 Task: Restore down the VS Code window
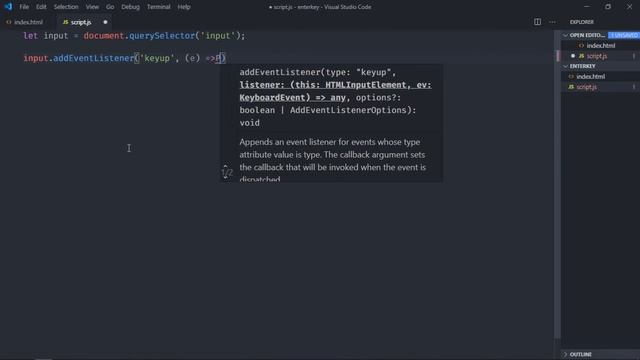pos(608,7)
